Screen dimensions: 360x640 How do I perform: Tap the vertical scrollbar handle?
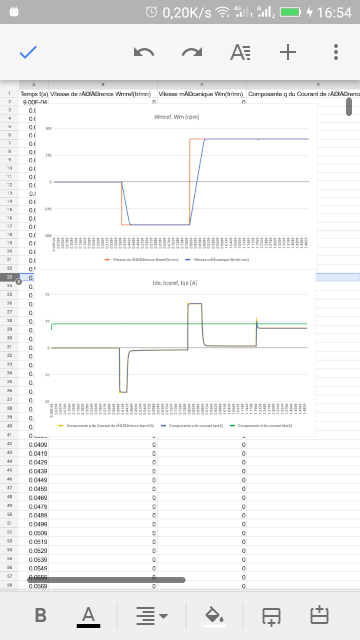(x=349, y=107)
